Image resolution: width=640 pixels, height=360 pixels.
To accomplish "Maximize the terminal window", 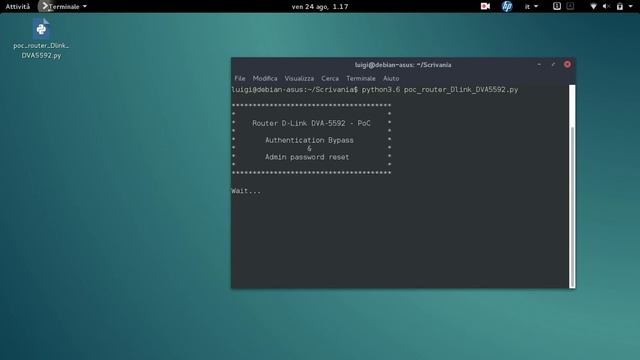I will point(553,64).
